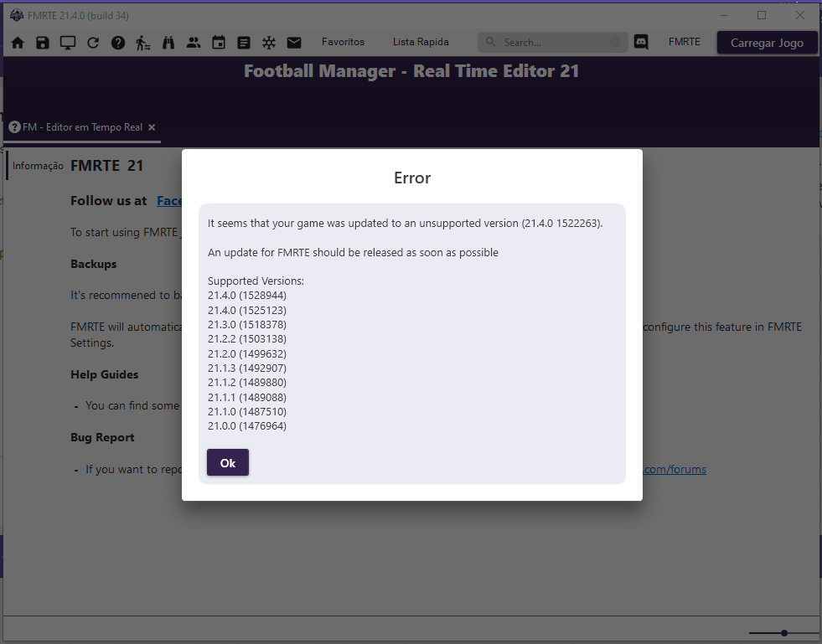Open the calendar icon

coord(219,43)
